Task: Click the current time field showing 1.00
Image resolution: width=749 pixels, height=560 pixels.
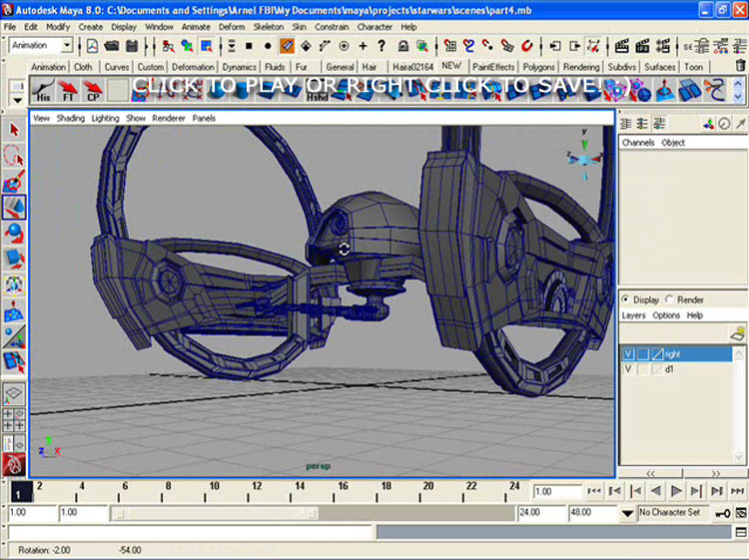Action: point(555,492)
